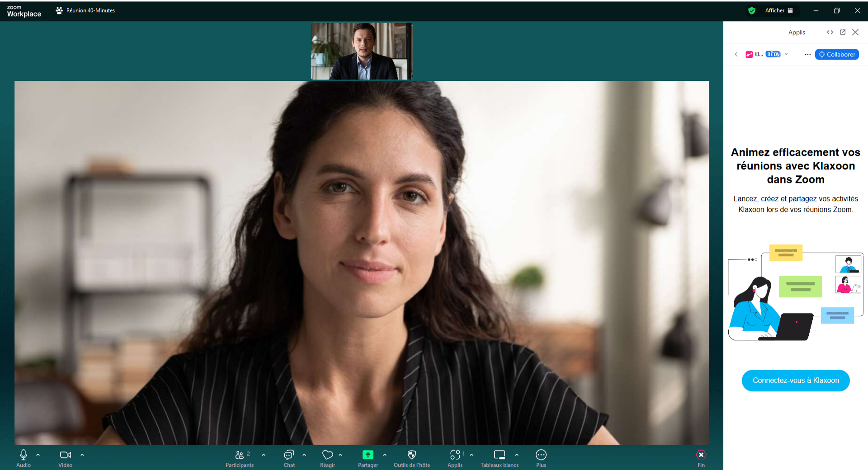Expand the Vidéo options arrow
Image resolution: width=868 pixels, height=470 pixels.
82,455
